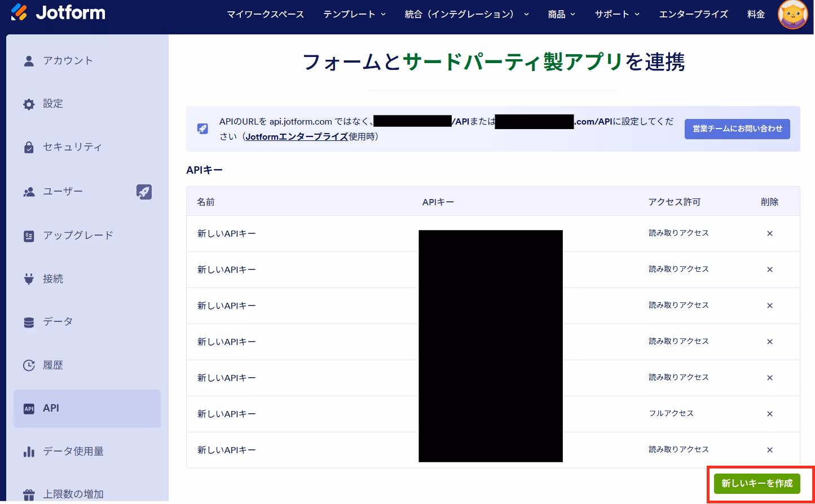This screenshot has width=815, height=504.
Task: Expand the サポート menu
Action: pos(617,14)
